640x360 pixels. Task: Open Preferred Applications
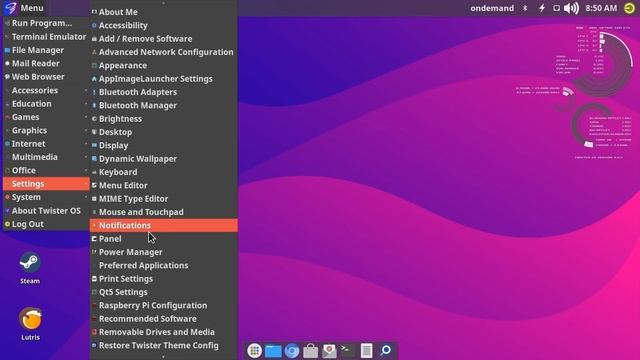164,265
